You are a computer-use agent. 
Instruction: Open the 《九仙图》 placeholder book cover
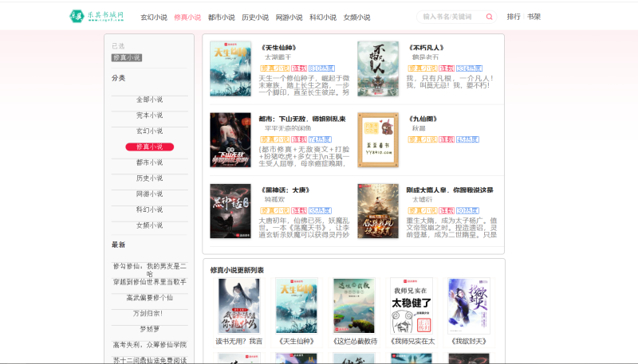tap(378, 139)
